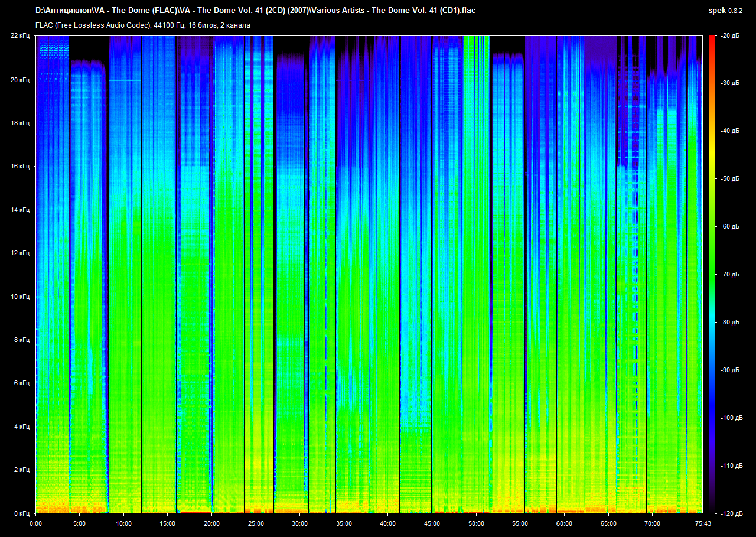Select the 45:00 time axis marker

[432, 523]
